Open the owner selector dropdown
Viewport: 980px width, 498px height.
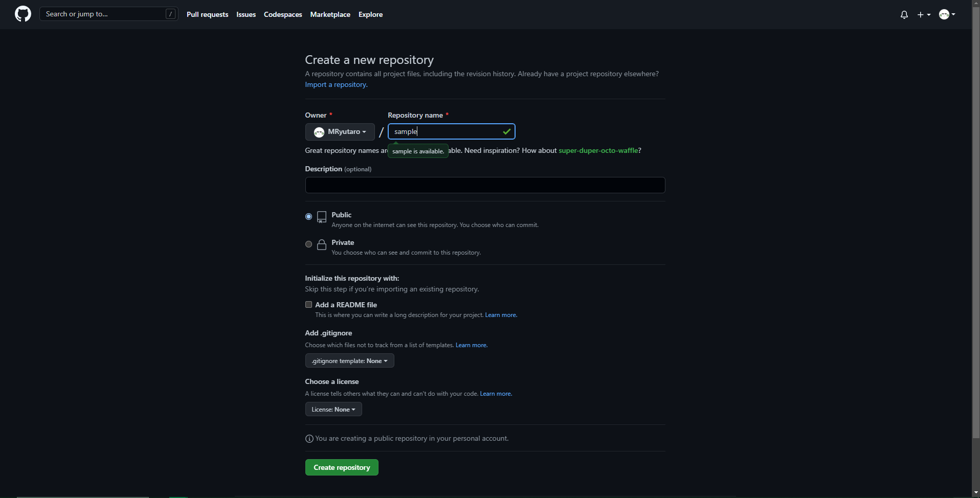(x=340, y=132)
